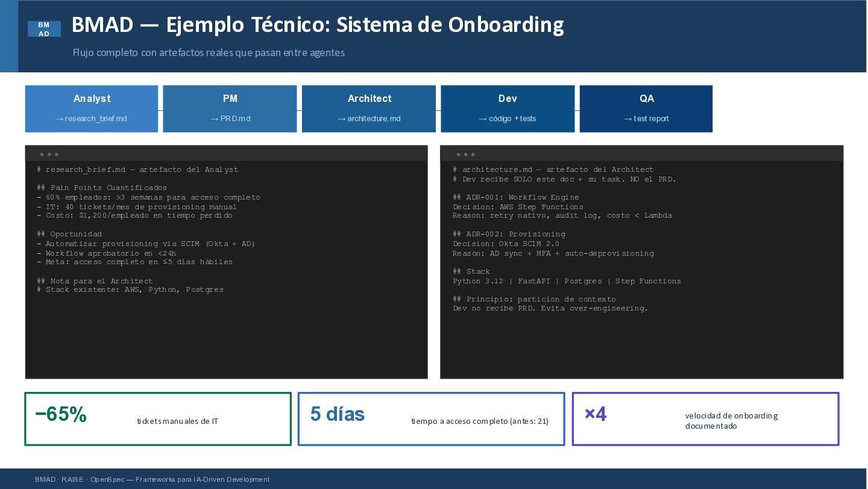This screenshot has width=868, height=489.
Task: Click the subtitle Flujo completo con artefactos
Action: pyautogui.click(x=209, y=52)
